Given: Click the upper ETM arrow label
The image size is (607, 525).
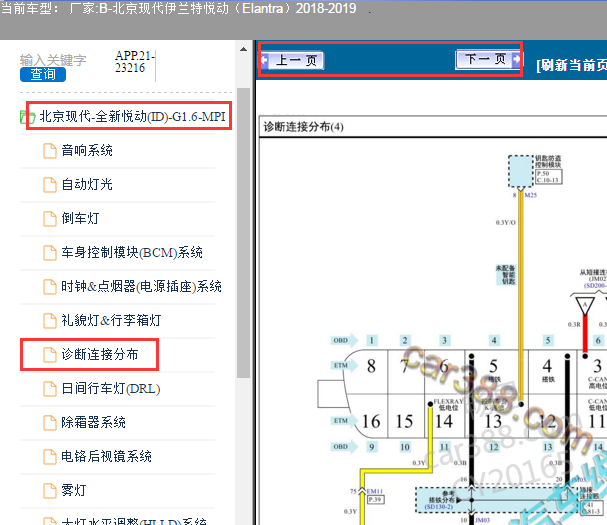Looking at the screenshot, I should pyautogui.click(x=344, y=365).
